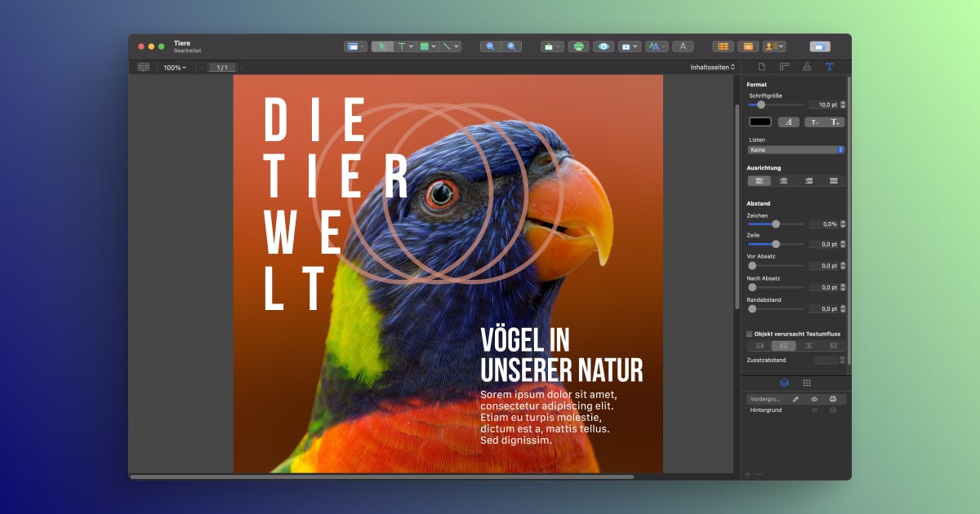This screenshot has width=980, height=514.
Task: Toggle the eye icon on Vordergrund layer
Action: click(x=814, y=399)
